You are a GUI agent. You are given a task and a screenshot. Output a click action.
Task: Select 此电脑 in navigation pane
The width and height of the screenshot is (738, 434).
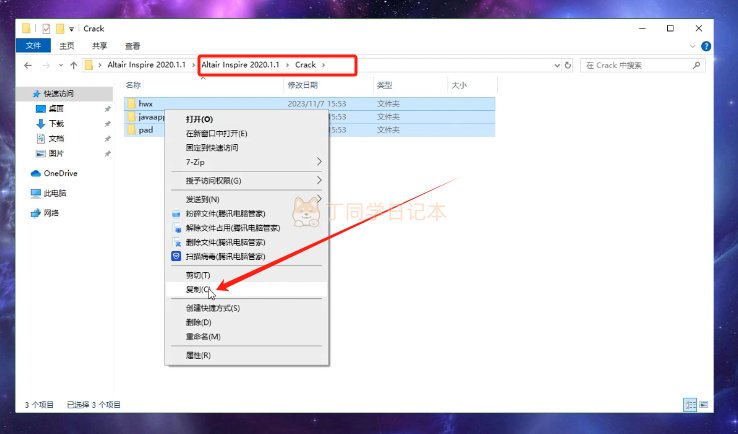55,193
